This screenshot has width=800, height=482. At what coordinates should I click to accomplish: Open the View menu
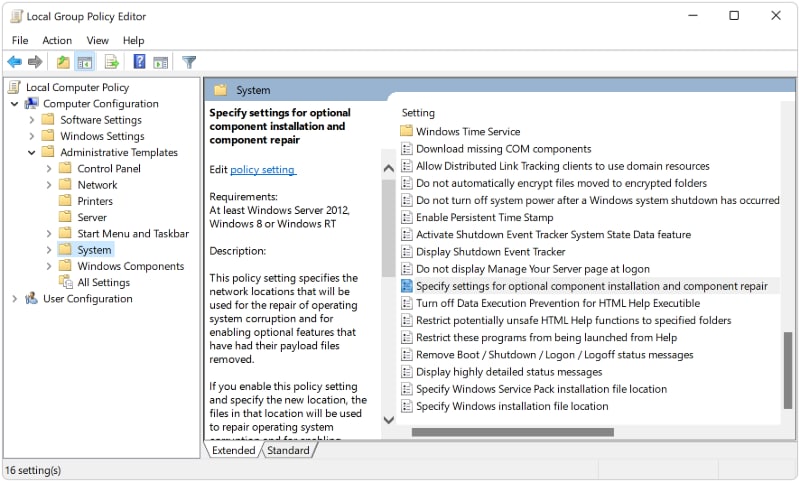point(97,40)
